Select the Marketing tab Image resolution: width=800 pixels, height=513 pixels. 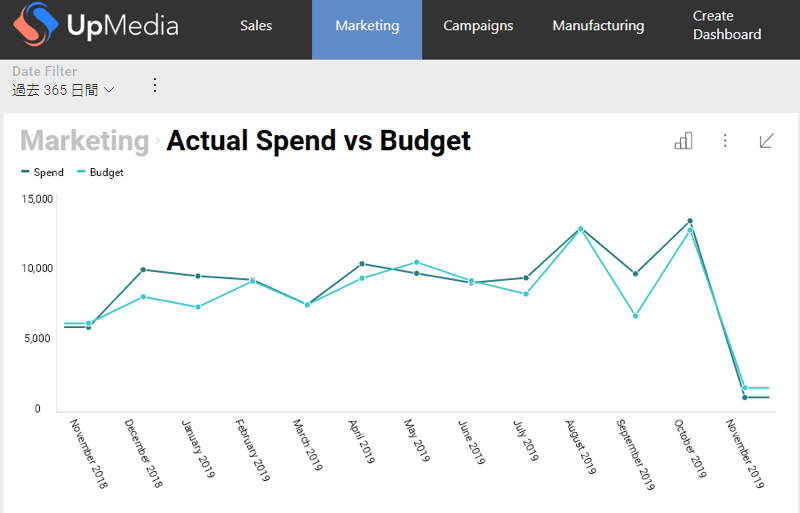[x=367, y=26]
